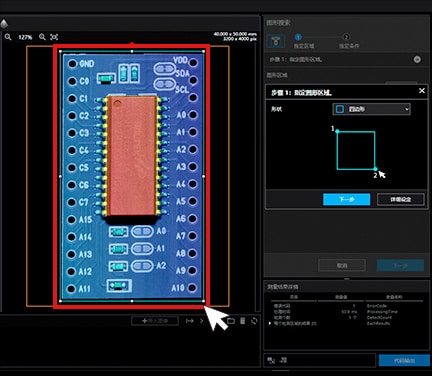Click the text field beside code output button
The height and width of the screenshot is (376, 432).
click(320, 360)
